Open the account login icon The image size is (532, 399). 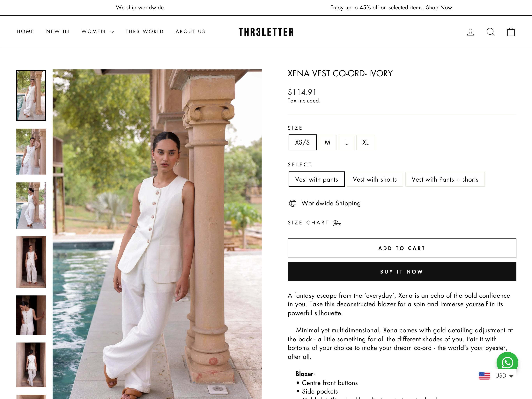click(470, 32)
